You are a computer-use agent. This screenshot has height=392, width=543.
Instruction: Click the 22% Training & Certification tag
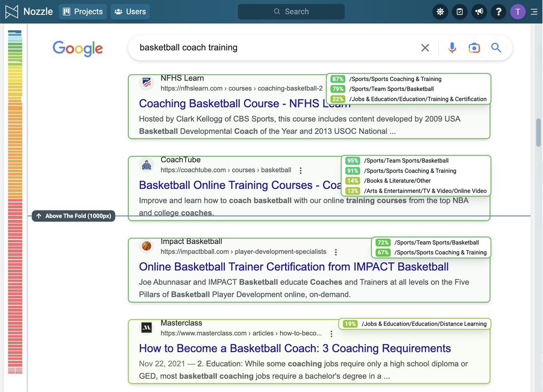point(409,99)
